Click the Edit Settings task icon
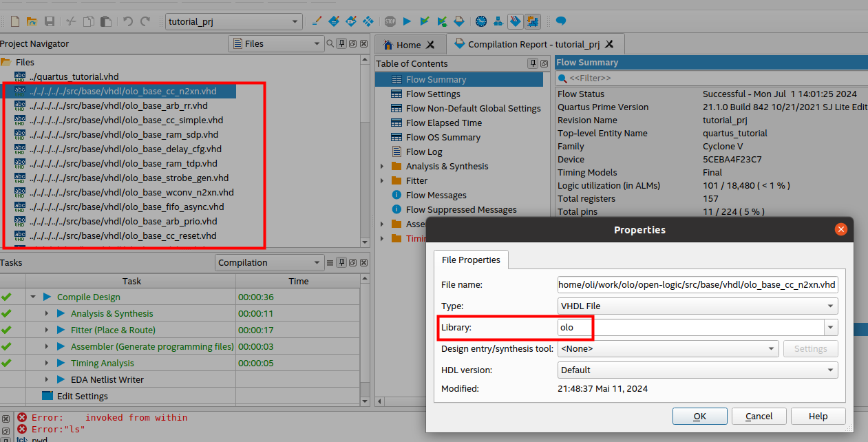The height and width of the screenshot is (442, 868). (47, 396)
